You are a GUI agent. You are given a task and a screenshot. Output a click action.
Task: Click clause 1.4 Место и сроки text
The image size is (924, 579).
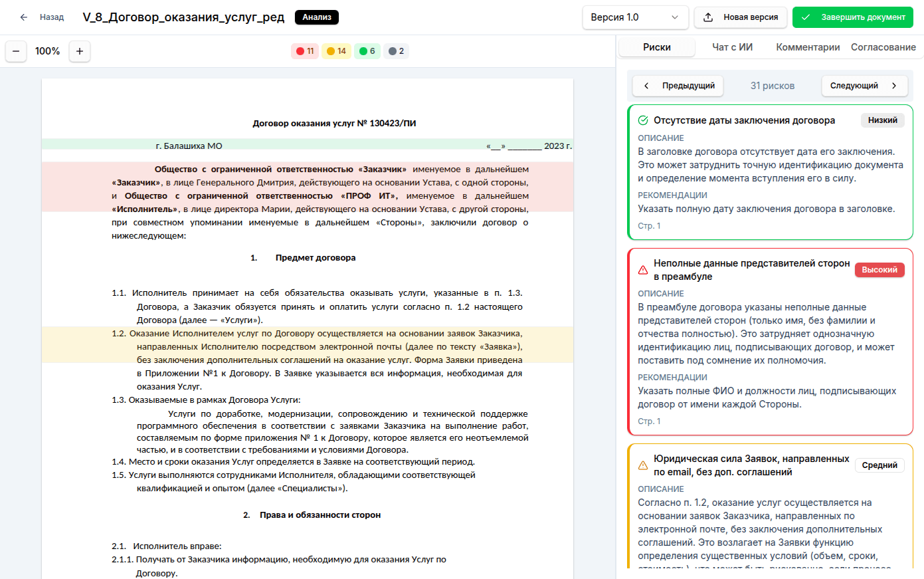pos(293,462)
